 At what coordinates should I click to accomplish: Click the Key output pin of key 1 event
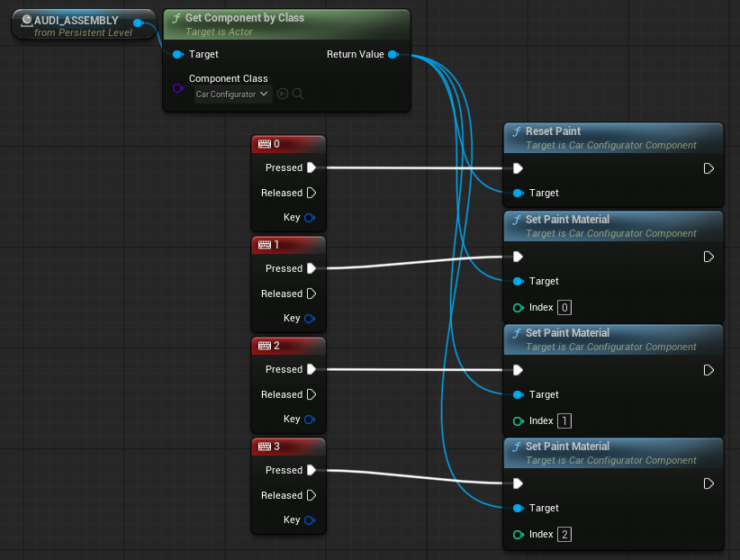[x=310, y=319]
